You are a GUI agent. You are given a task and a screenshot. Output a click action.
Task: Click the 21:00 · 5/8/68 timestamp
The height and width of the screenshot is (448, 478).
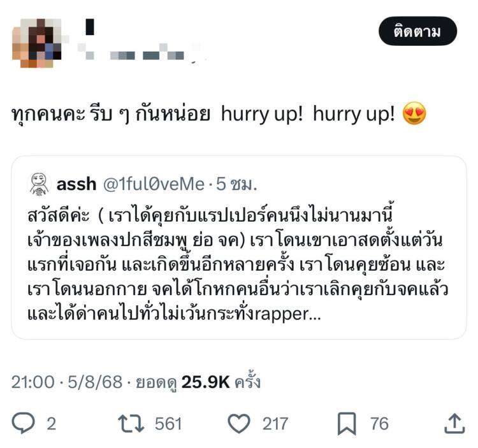[x=67, y=382]
